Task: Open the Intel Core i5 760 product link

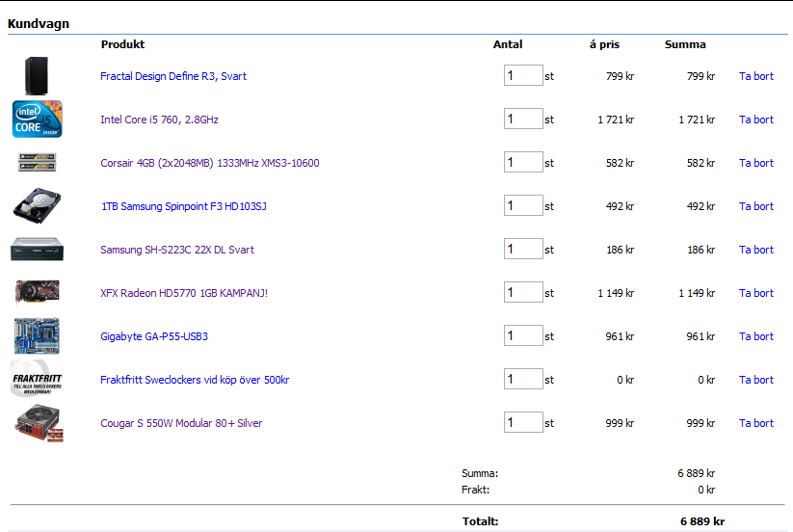Action: (x=159, y=120)
